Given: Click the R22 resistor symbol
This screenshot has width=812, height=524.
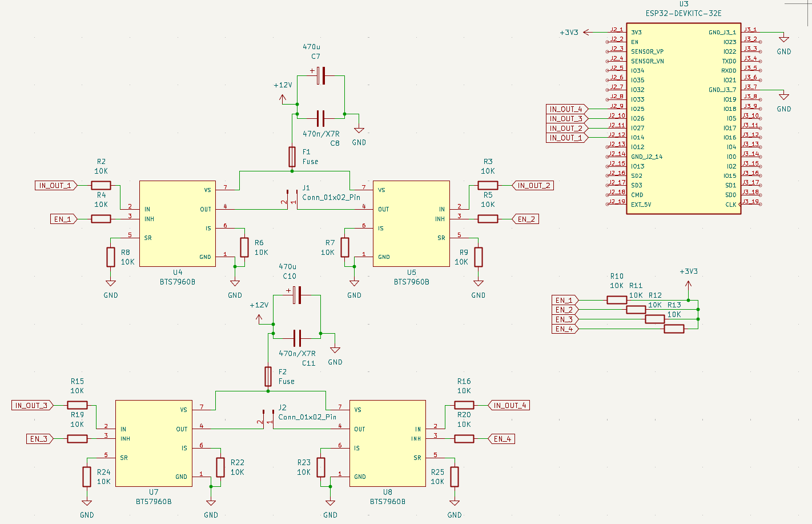Looking at the screenshot, I should click(x=220, y=467).
